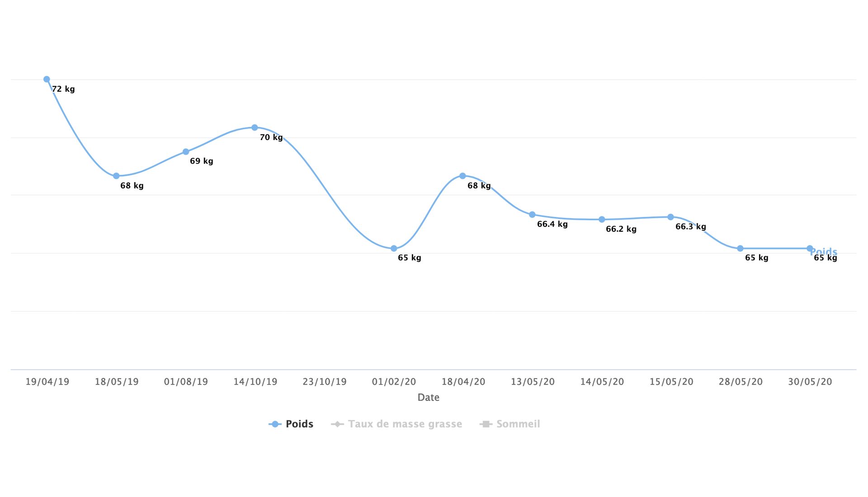This screenshot has height=497, width=868.
Task: Click the 72 kg data point marker
Action: point(47,80)
